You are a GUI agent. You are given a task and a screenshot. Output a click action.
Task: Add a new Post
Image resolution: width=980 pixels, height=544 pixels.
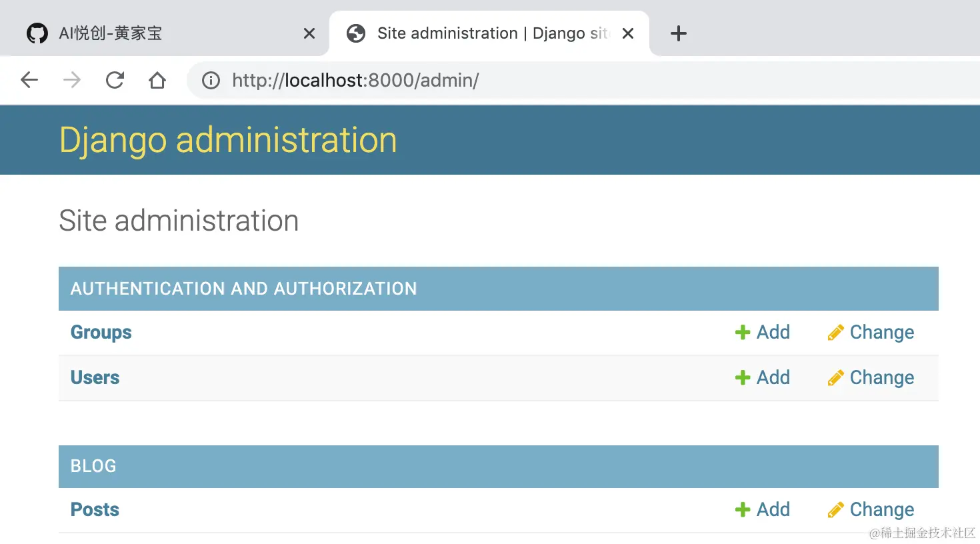click(762, 509)
